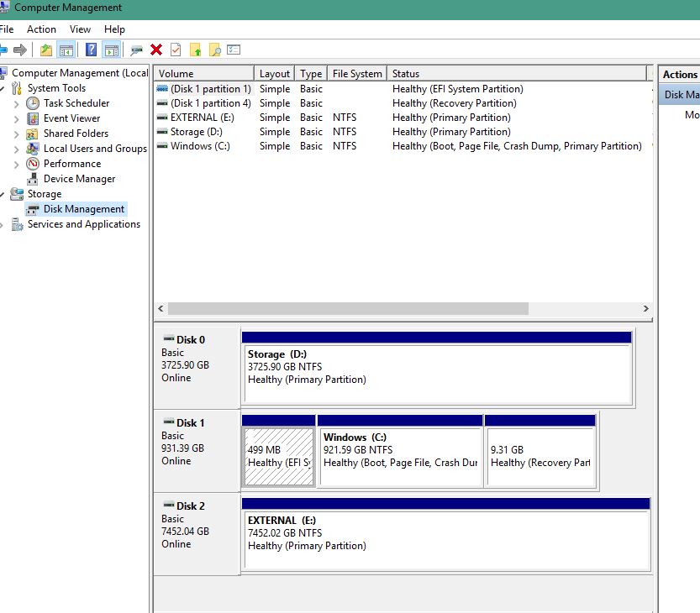The height and width of the screenshot is (613, 700).
Task: Select Disk Management in the tree
Action: tap(83, 209)
